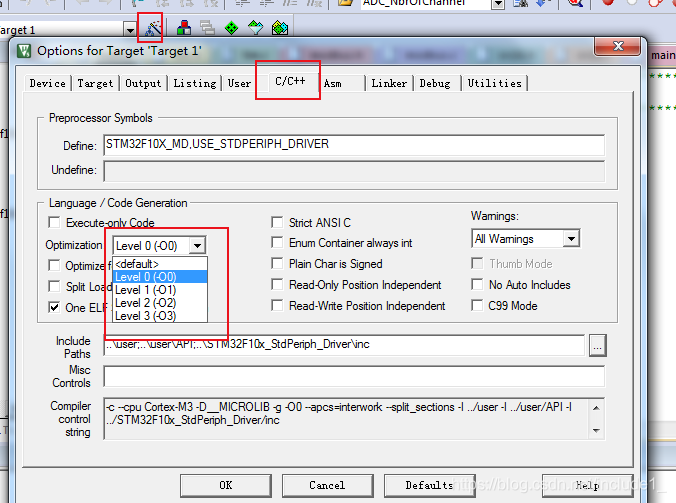Enable the Strict ANSI C checkbox
The image size is (676, 503).
point(277,222)
